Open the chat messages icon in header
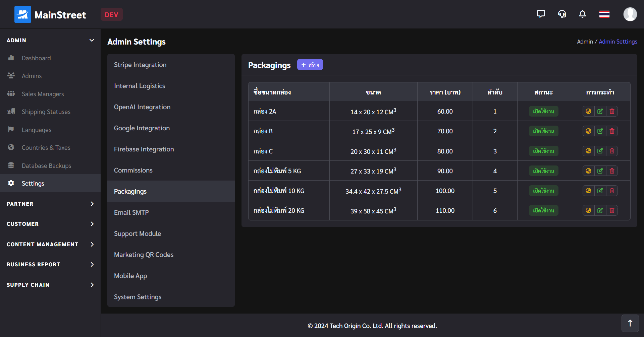Screen dimensions: 644x337 [541, 14]
